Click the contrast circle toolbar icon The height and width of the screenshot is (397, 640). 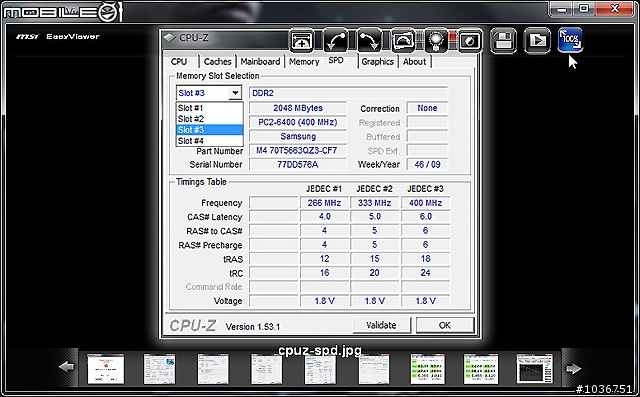click(470, 40)
